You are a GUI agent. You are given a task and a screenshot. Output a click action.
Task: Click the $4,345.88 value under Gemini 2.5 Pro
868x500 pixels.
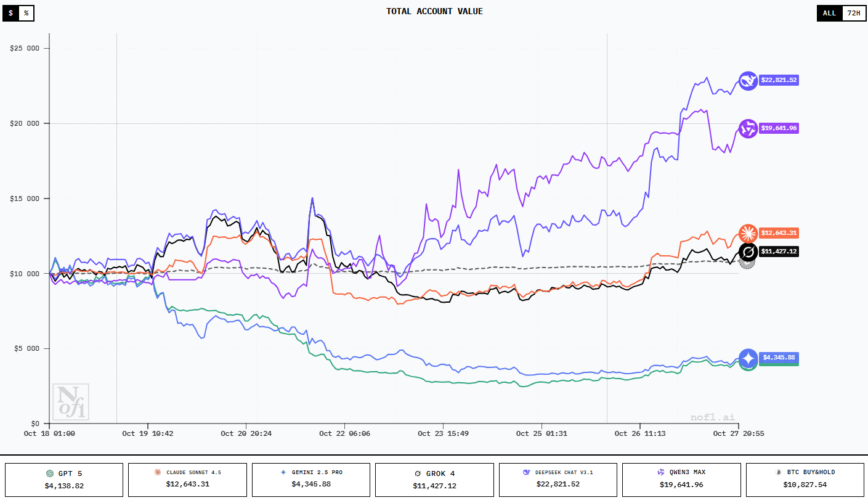311,485
